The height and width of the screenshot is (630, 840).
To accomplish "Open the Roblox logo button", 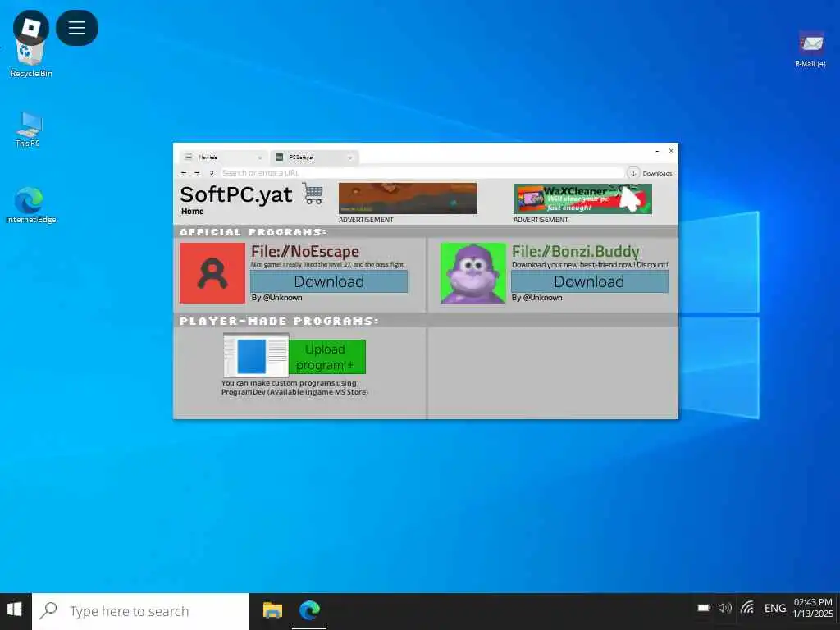I will click(31, 28).
